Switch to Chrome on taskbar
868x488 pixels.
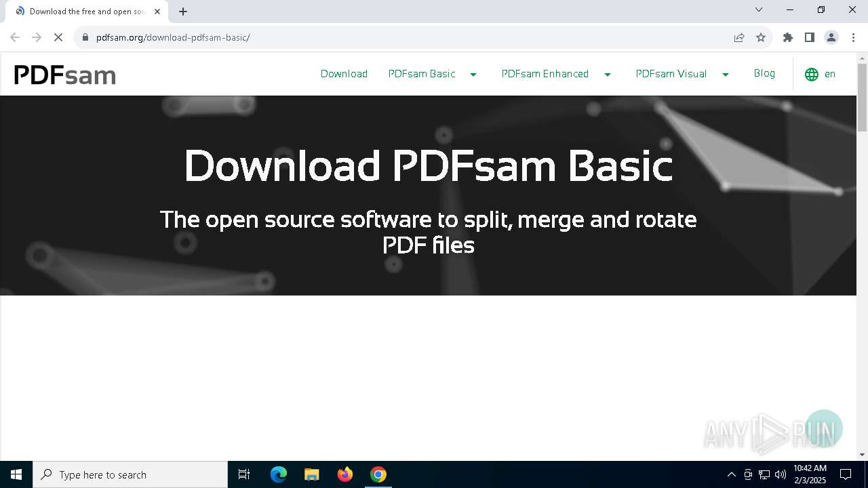378,474
